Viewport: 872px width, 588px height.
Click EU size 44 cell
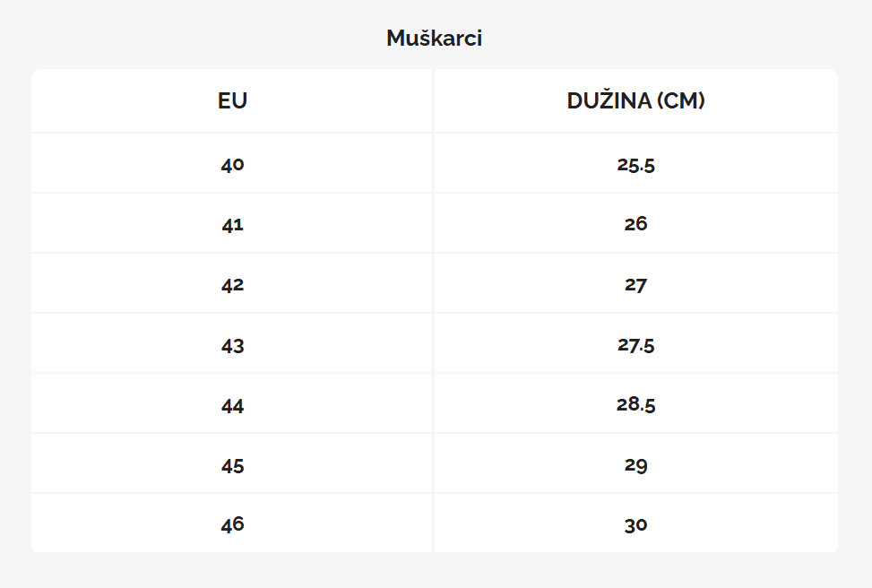[232, 406]
